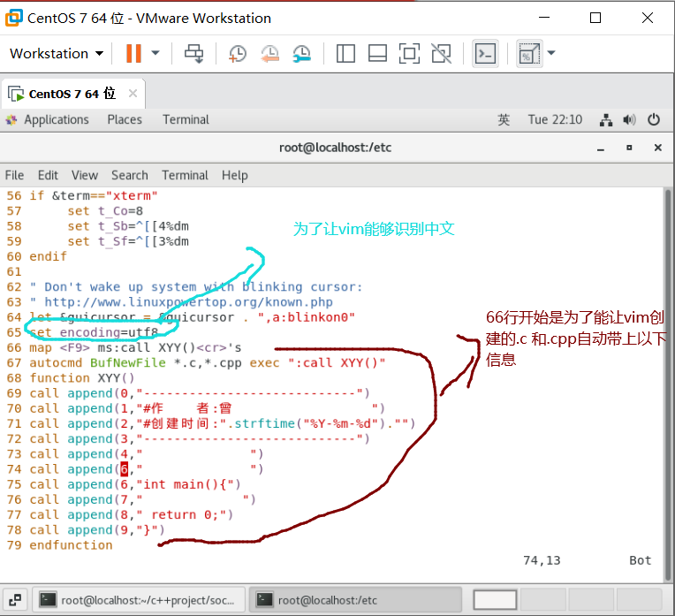Viewport: 675px width, 616px height.
Task: Click the network status icon
Action: [606, 120]
